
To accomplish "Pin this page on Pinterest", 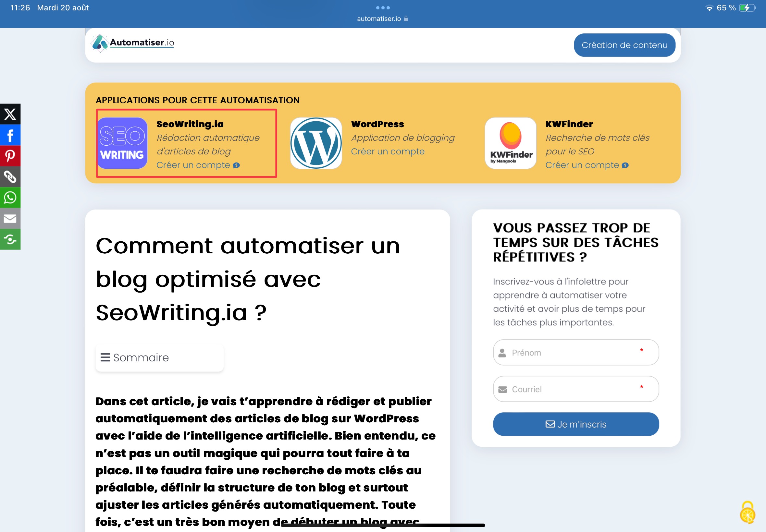I will (x=10, y=156).
